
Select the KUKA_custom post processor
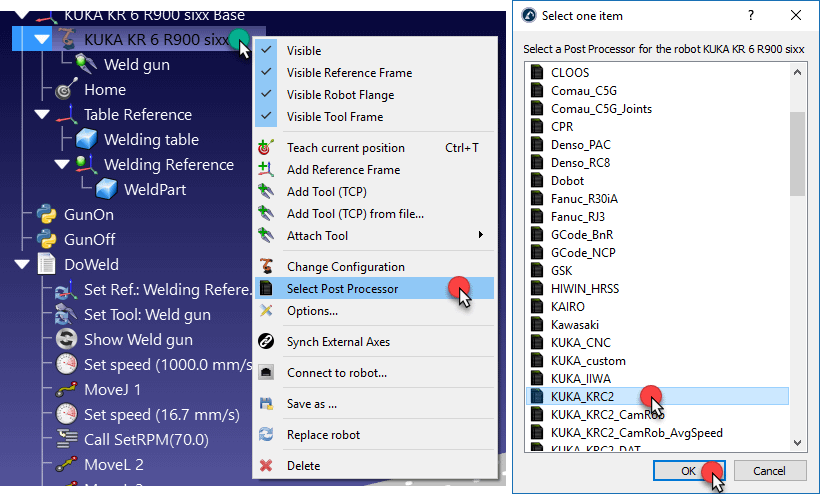tap(588, 361)
